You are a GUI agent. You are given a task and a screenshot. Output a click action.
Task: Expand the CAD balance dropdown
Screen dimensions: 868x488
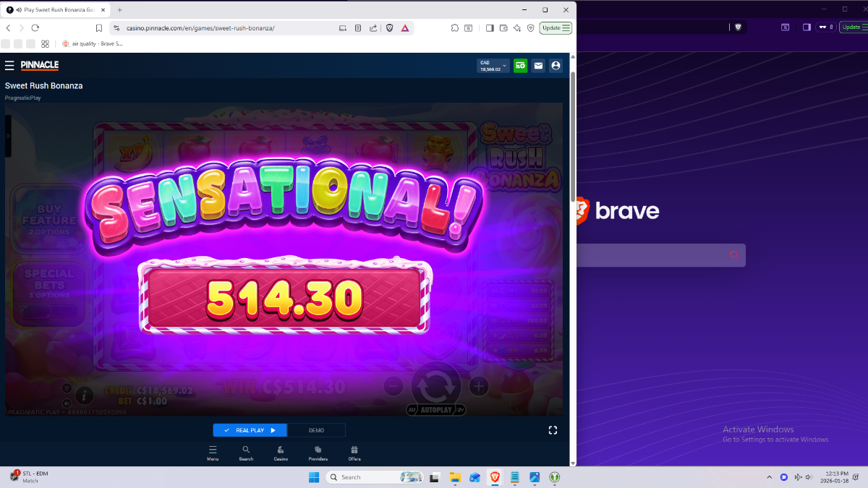(x=504, y=66)
